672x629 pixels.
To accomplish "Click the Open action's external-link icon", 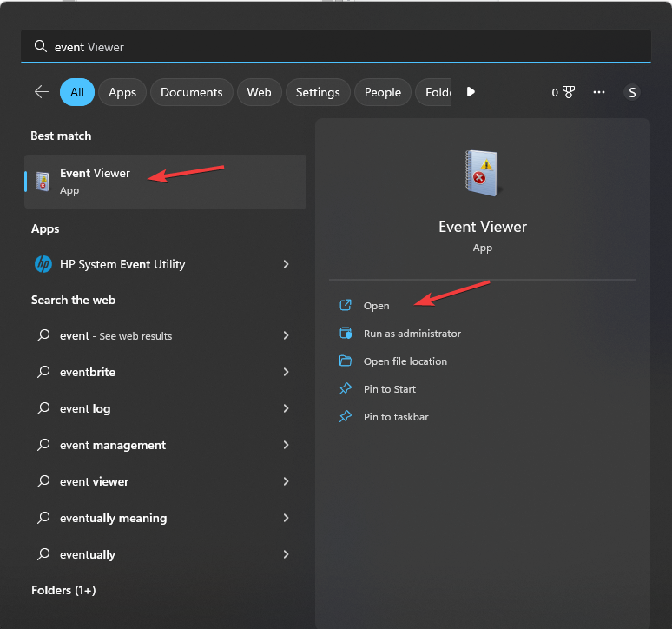I will (x=346, y=305).
